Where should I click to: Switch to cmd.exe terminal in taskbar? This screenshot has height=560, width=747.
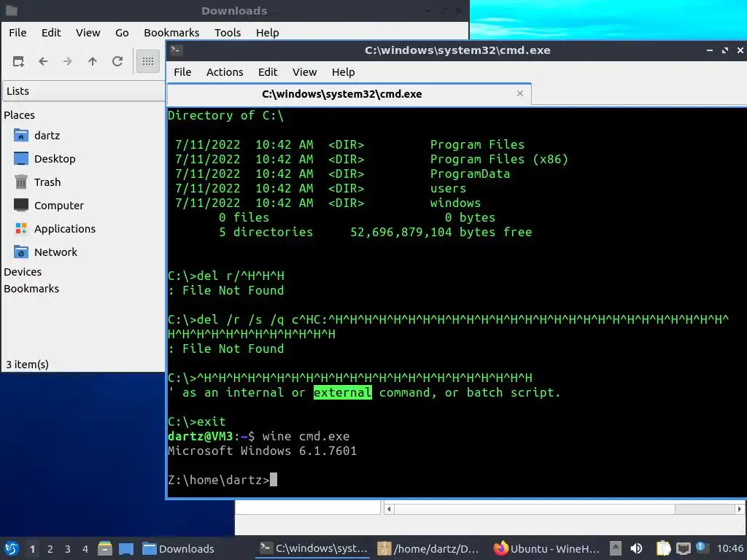coord(314,548)
